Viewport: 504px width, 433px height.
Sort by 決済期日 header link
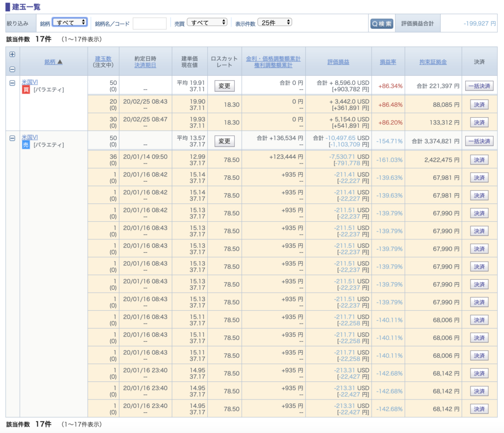pos(145,65)
